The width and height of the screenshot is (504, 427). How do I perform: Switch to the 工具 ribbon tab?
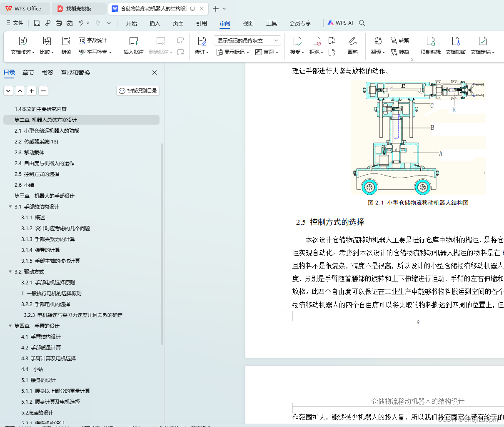pyautogui.click(x=272, y=23)
